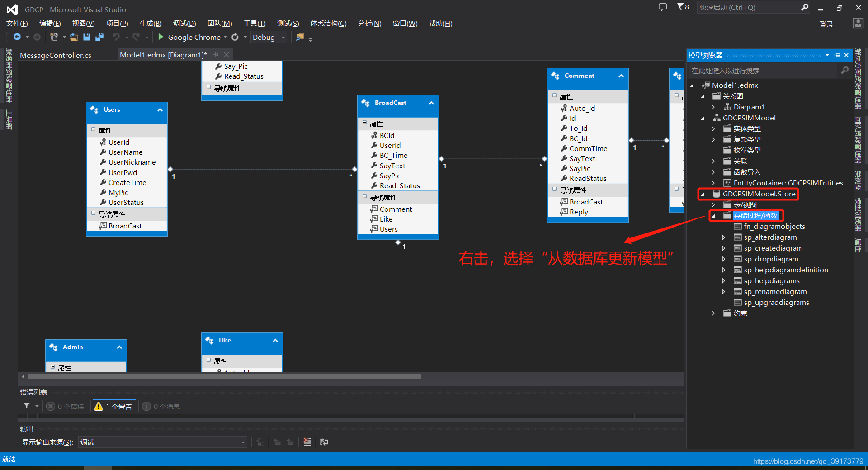Click the Save icon in toolbar

coord(87,37)
